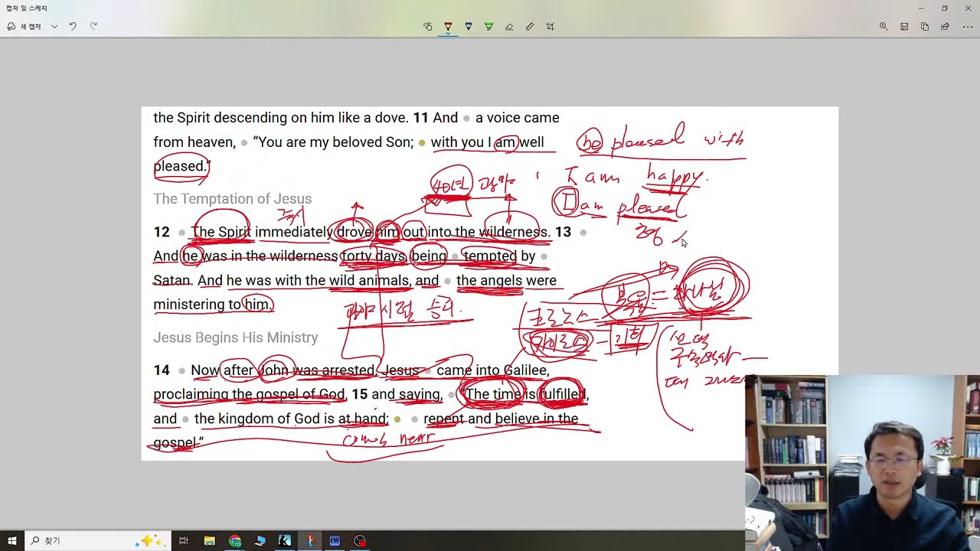This screenshot has width=980, height=551.
Task: Click the webcam video overlay of the speaker
Action: (x=862, y=462)
